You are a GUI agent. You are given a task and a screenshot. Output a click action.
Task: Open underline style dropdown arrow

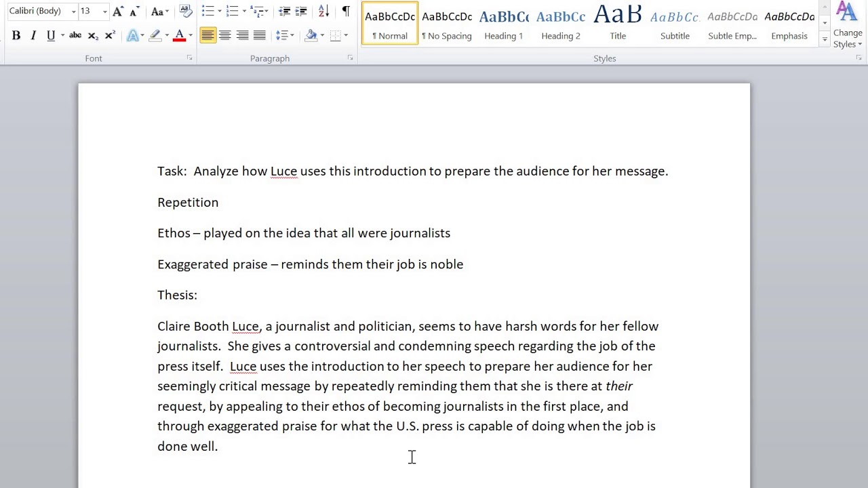tap(62, 35)
